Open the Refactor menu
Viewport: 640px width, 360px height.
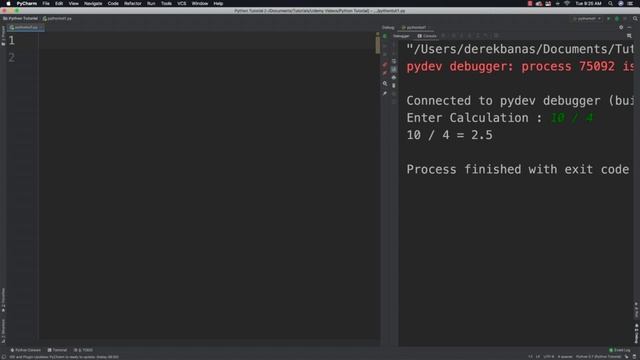tap(133, 3)
